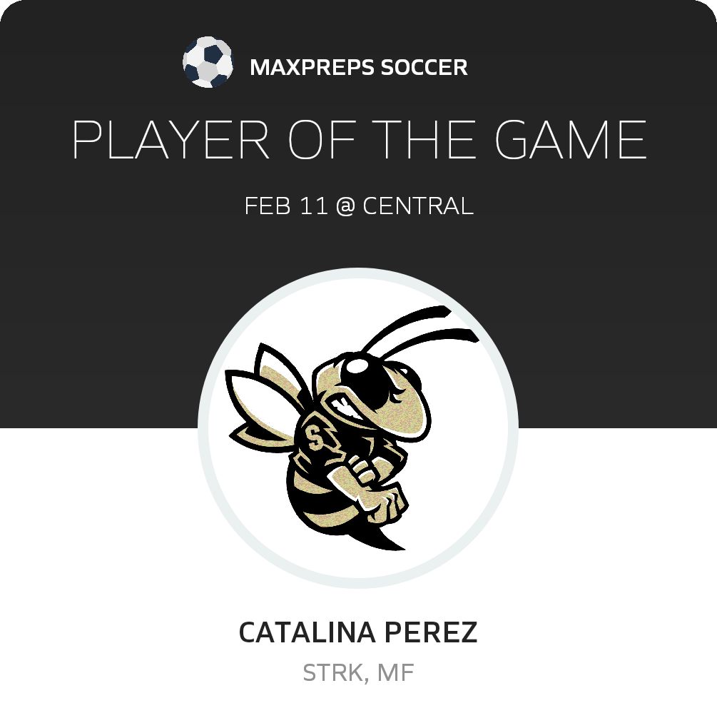Viewport: 717px width, 728px height.
Task: Click the @ symbol in the date line
Action: [x=345, y=206]
